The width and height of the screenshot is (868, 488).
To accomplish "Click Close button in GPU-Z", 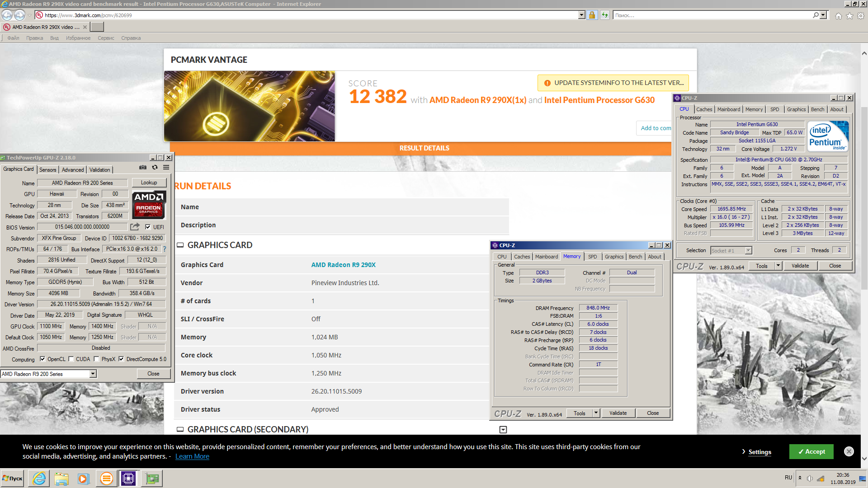I will (x=153, y=374).
